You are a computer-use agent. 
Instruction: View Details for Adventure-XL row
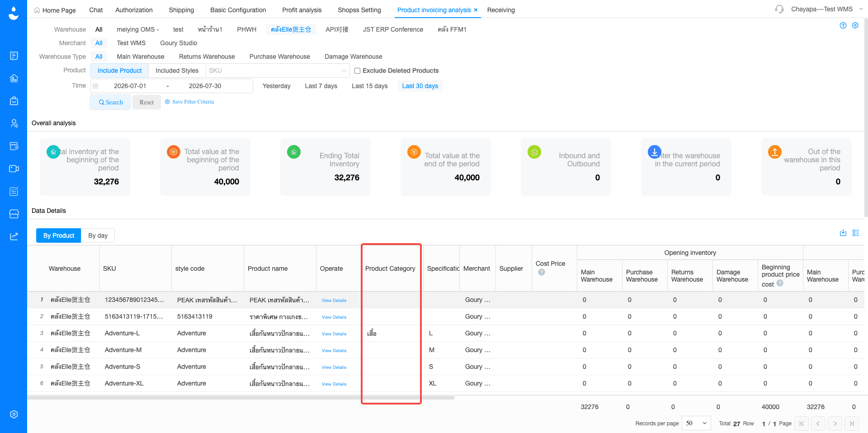coord(334,384)
